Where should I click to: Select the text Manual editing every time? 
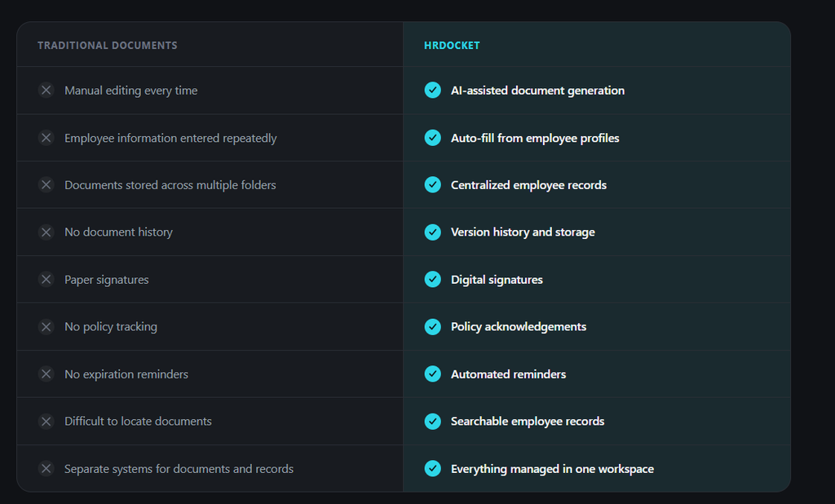click(131, 91)
